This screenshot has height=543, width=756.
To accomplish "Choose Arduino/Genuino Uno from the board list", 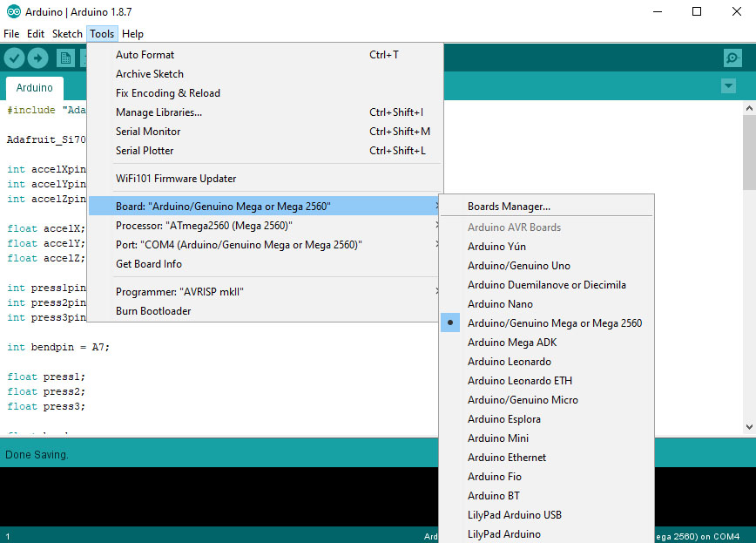I will pos(518,266).
